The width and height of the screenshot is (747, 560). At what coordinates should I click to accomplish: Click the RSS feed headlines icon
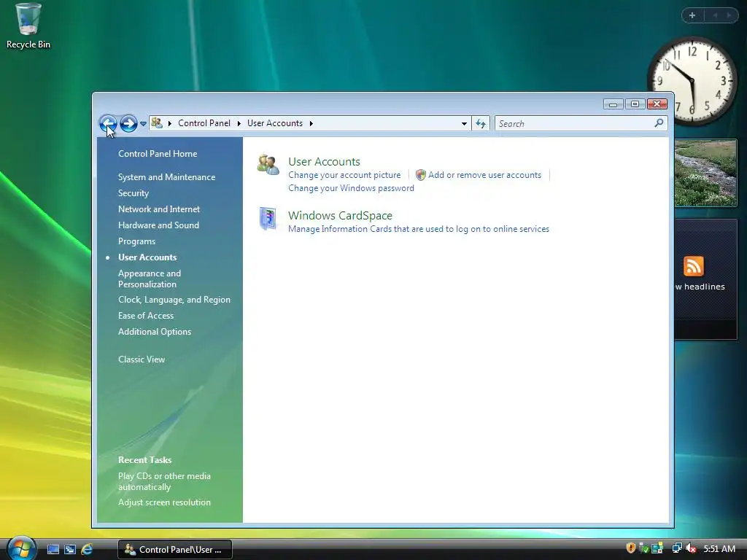[694, 266]
